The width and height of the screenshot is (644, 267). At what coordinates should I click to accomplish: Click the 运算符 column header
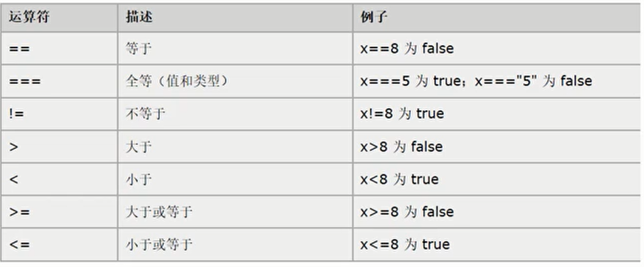(x=59, y=17)
